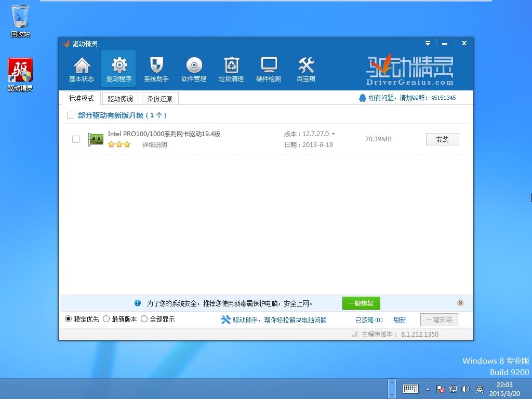Click the 驱动精灵 desktop shortcut icon
The image size is (532, 399).
tap(20, 75)
